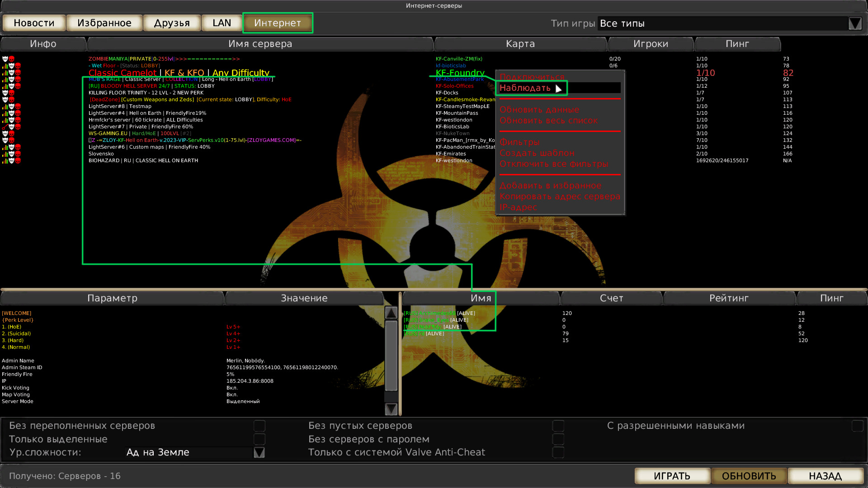Click the 'НАЗАД' button
Image resolution: width=868 pixels, height=488 pixels.
tap(825, 476)
